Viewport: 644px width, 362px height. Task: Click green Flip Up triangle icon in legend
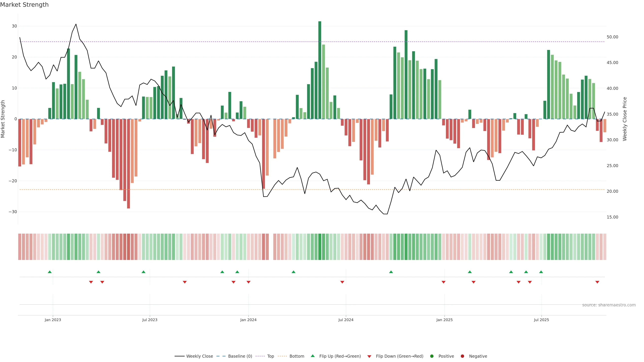(x=312, y=356)
